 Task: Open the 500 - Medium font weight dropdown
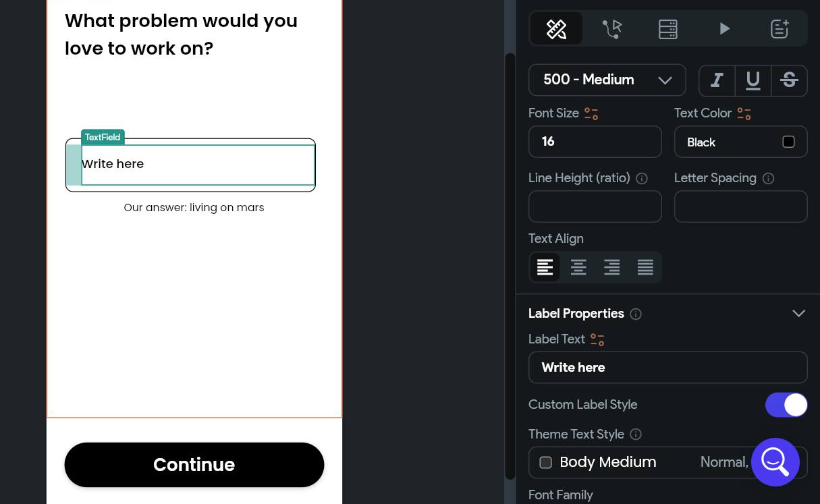point(607,80)
